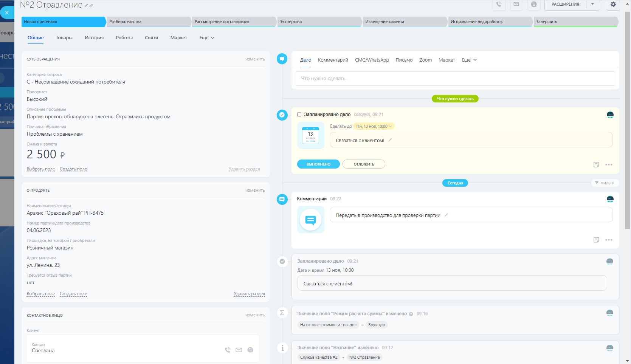Expand the Еще menu in the left tab row
The width and height of the screenshot is (631, 364).
click(207, 38)
